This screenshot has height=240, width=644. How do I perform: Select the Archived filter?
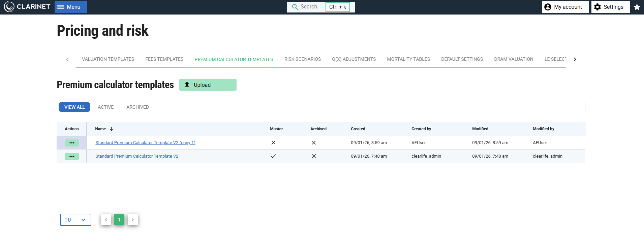[137, 107]
